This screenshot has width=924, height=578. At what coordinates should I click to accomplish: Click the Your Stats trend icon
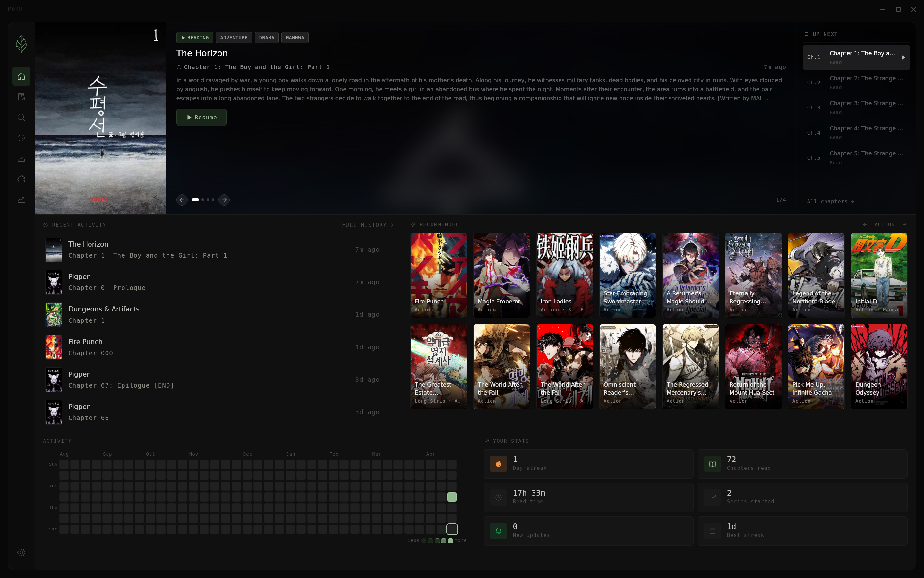pos(486,441)
